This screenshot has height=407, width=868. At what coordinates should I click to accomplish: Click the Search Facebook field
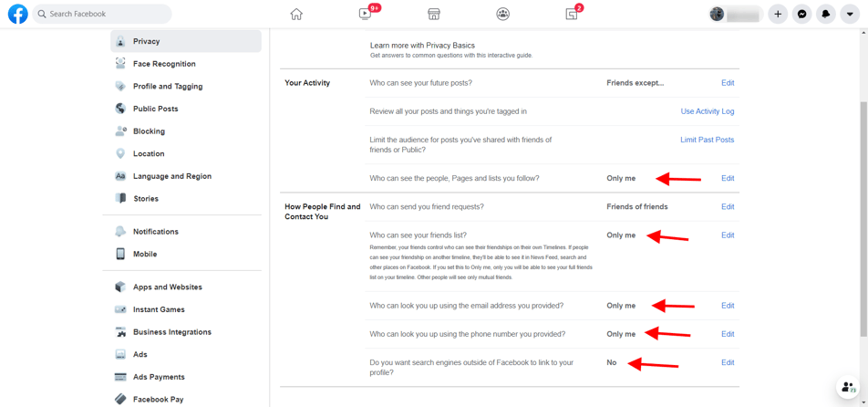102,14
